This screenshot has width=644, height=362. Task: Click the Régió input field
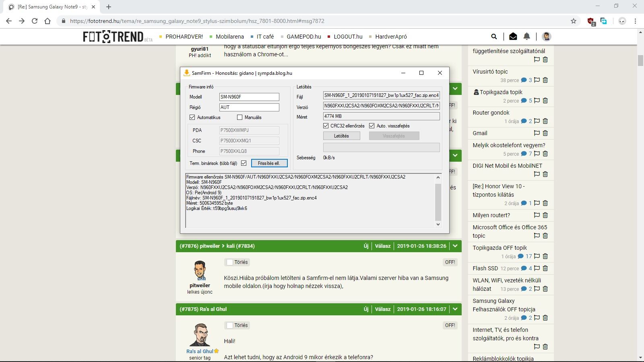(x=249, y=107)
